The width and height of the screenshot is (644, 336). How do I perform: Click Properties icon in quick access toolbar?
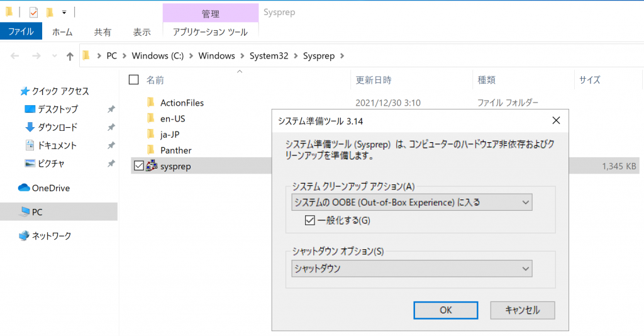pos(34,13)
